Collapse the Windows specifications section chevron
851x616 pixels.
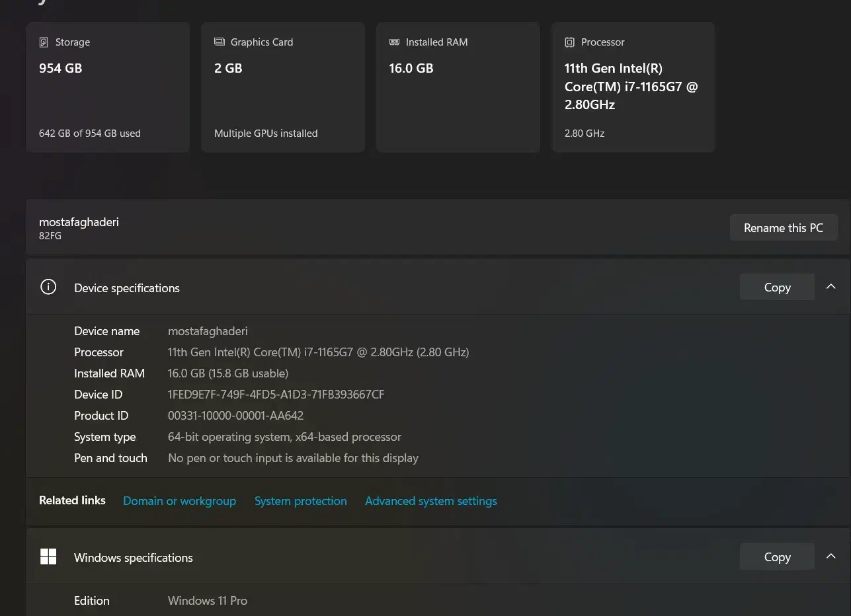tap(831, 557)
